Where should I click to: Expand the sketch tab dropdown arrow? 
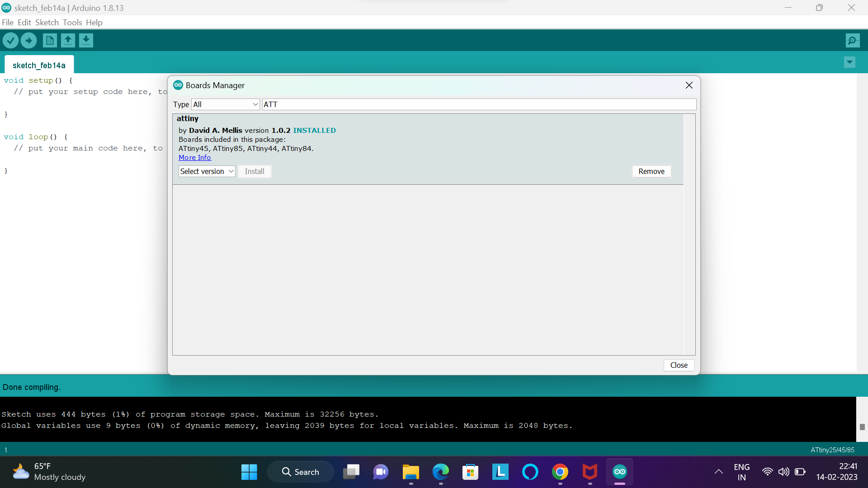pyautogui.click(x=849, y=62)
